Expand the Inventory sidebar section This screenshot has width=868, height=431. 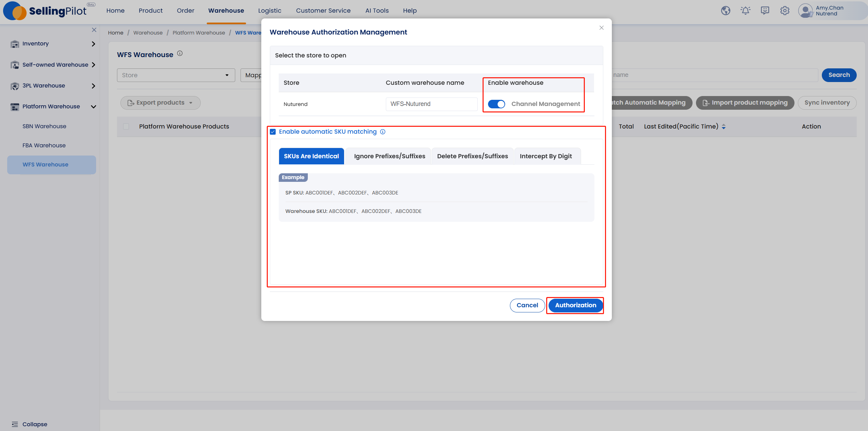point(93,44)
